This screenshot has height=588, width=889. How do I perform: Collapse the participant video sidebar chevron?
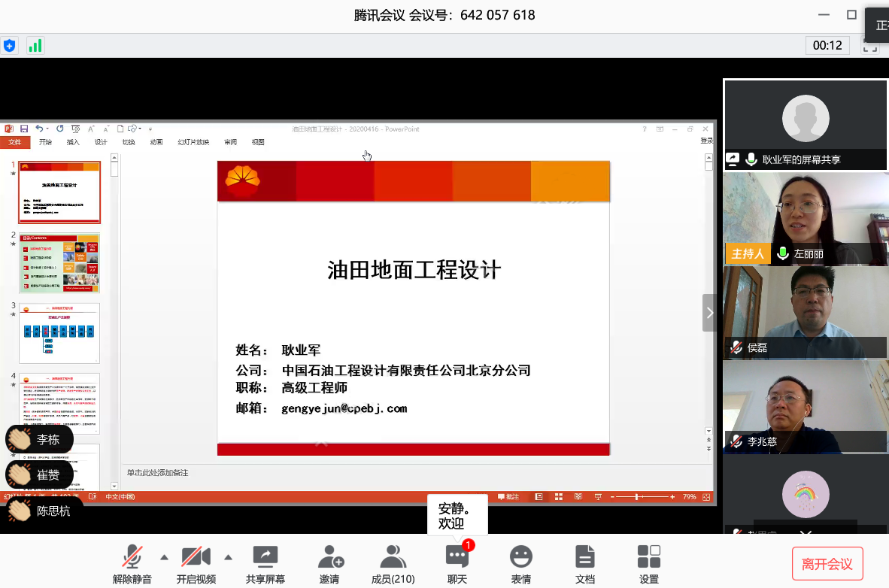pyautogui.click(x=709, y=313)
